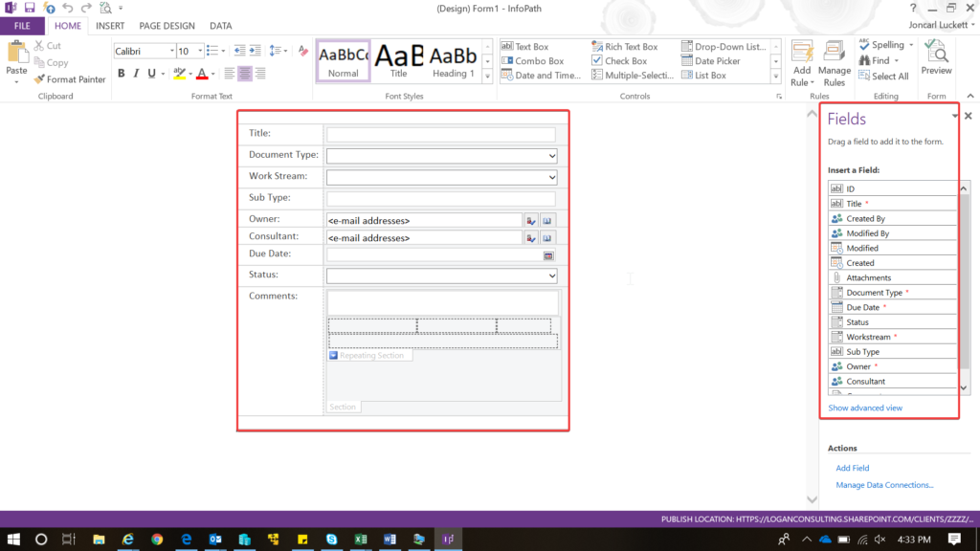Activate the Format Painter
The width and height of the screenshot is (980, 551).
click(x=70, y=79)
